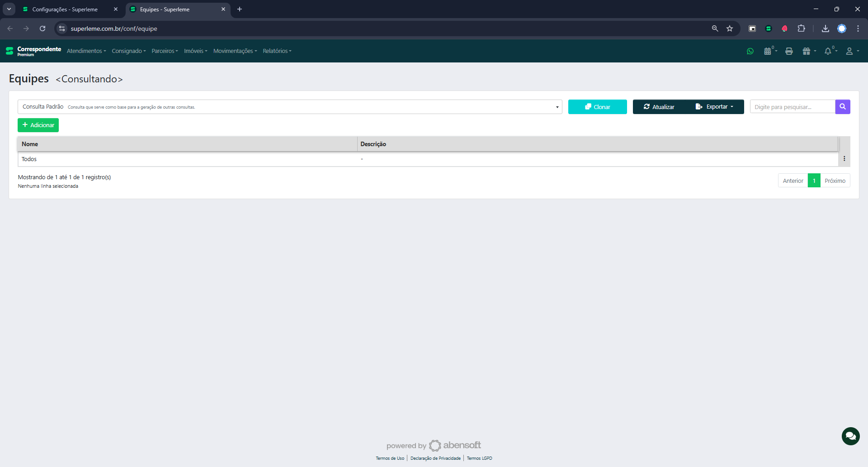Open the WhatsApp icon in header
The height and width of the screenshot is (467, 868).
(750, 51)
